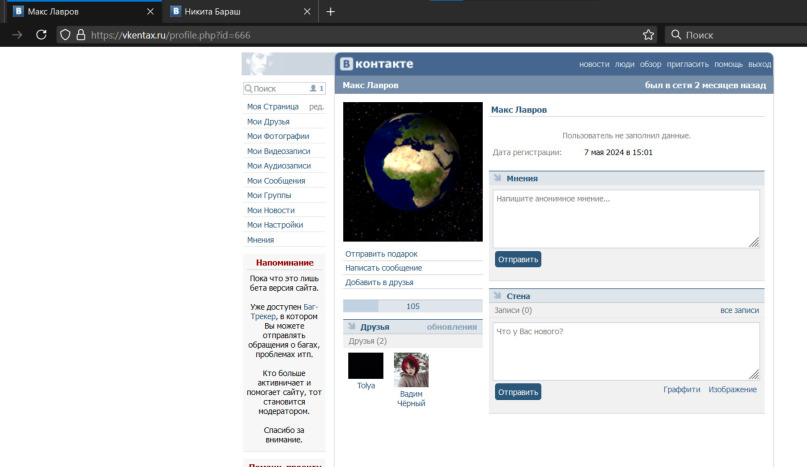807x467 pixels.
Task: Open Мои Аудиозаписи
Action: pyautogui.click(x=279, y=166)
